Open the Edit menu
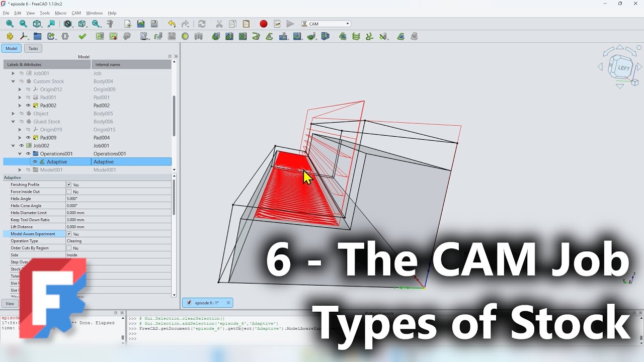This screenshot has height=362, width=644. point(18,13)
